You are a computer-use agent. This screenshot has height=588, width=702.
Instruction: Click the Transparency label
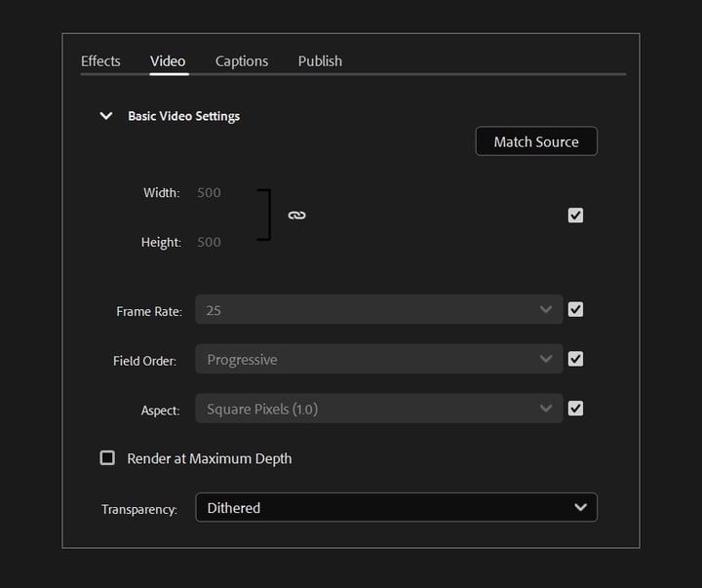click(x=139, y=509)
